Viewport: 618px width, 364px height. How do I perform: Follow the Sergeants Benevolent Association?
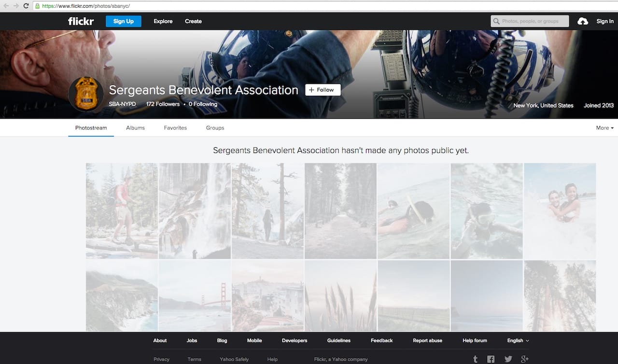click(x=323, y=90)
